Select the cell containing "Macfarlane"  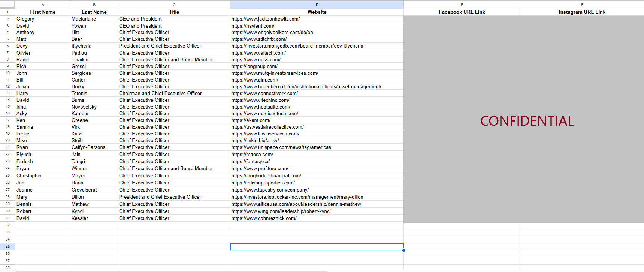pyautogui.click(x=94, y=19)
